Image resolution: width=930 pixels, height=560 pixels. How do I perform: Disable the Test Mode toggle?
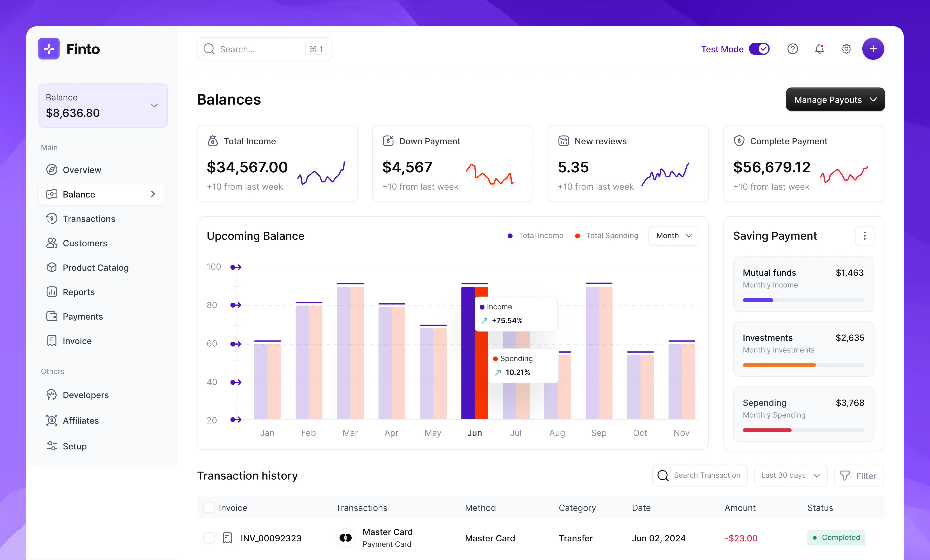pyautogui.click(x=759, y=49)
